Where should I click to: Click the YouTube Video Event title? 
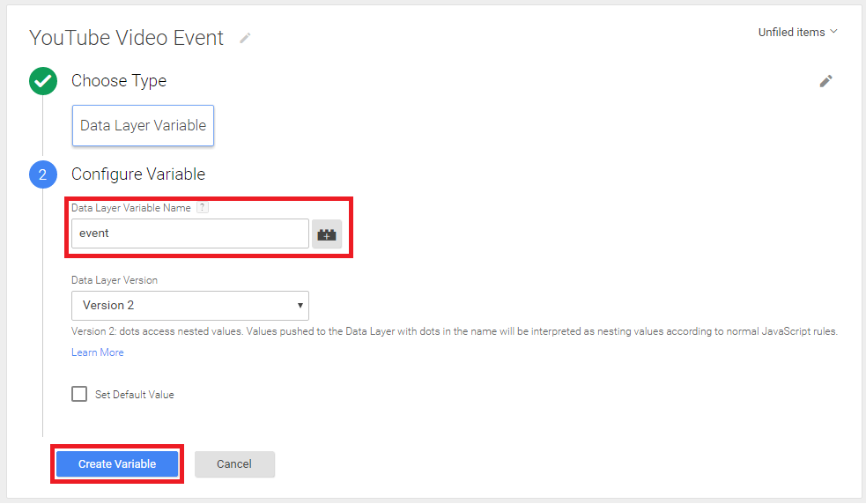[x=126, y=38]
